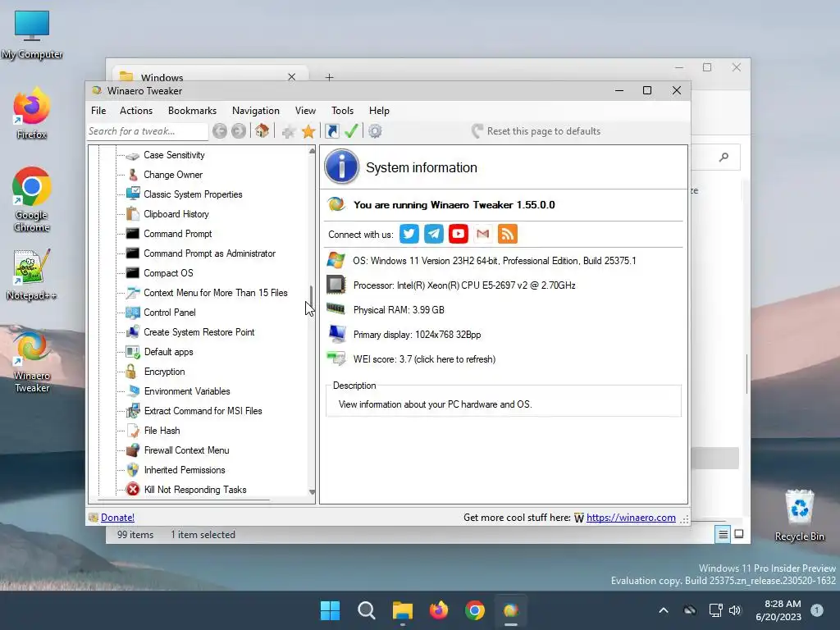Click the Winaero Tweaker taskbar icon
This screenshot has width=840, height=630.
511,610
